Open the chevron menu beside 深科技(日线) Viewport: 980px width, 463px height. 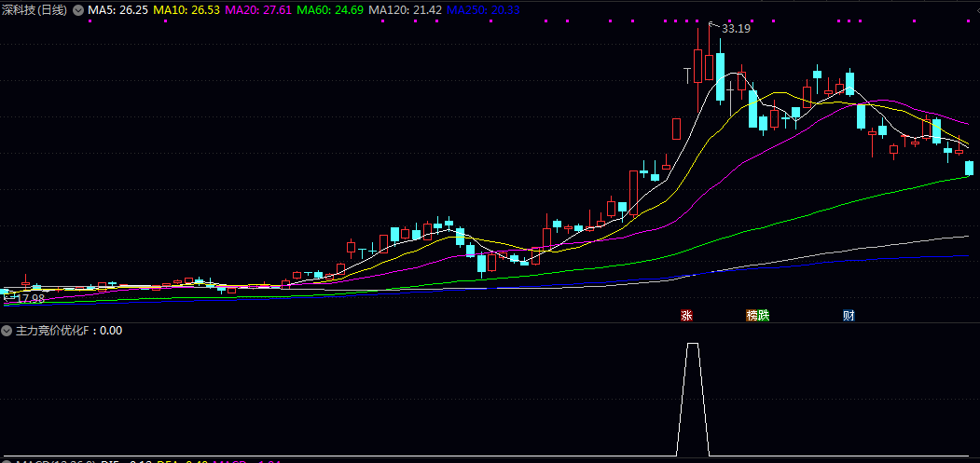[78, 10]
